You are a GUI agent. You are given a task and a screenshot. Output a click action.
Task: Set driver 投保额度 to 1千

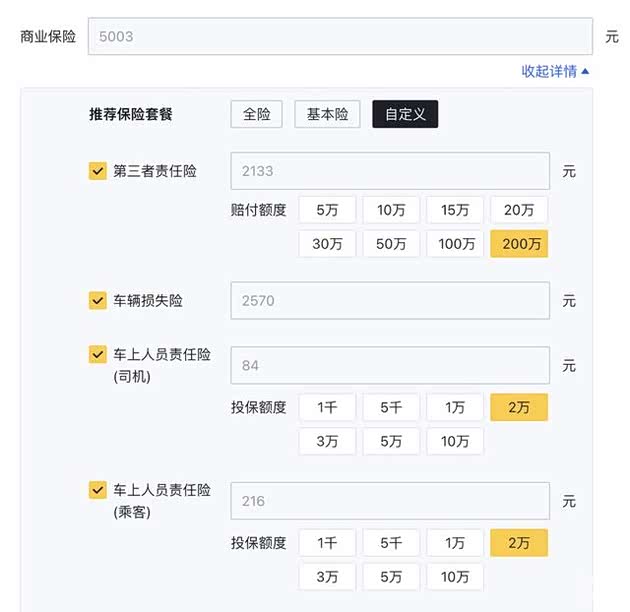coord(327,407)
